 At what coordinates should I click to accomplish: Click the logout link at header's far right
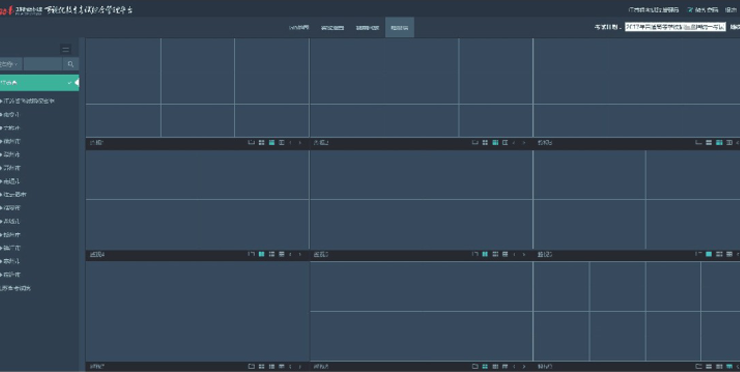pyautogui.click(x=731, y=10)
